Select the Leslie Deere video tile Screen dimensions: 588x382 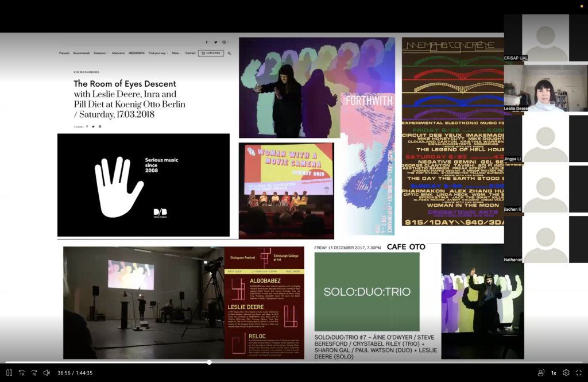[546, 88]
